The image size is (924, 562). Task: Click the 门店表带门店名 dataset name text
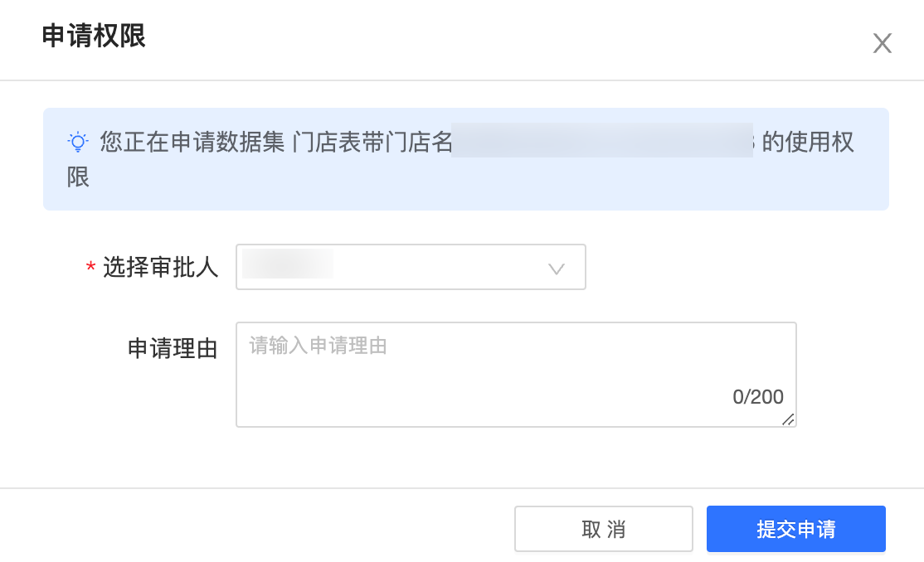(x=372, y=142)
